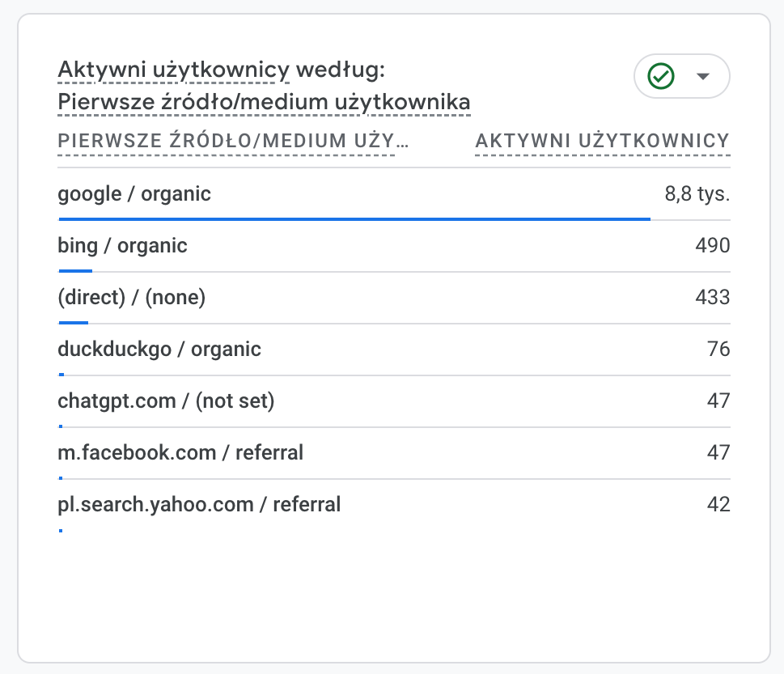This screenshot has width=784, height=674.
Task: Select the 'duckduckgo / organic' row label
Action: 159,350
